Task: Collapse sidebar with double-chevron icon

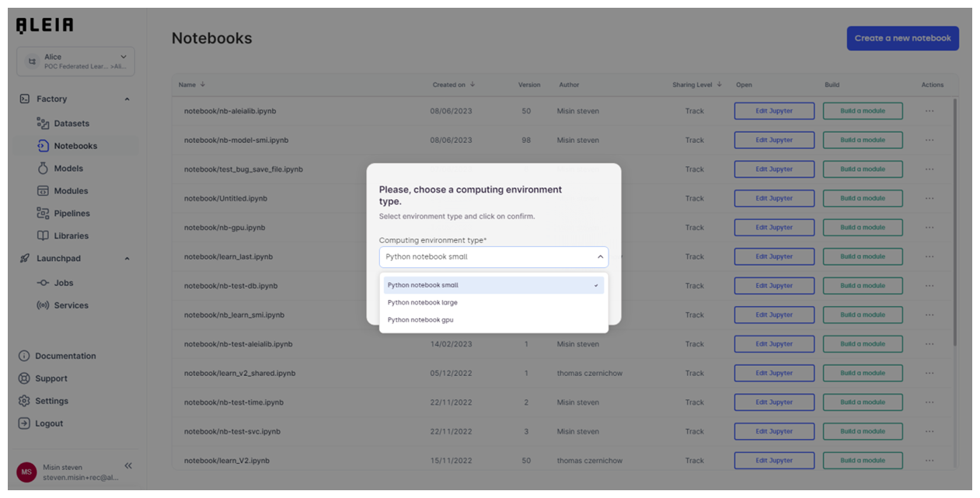Action: tap(128, 466)
